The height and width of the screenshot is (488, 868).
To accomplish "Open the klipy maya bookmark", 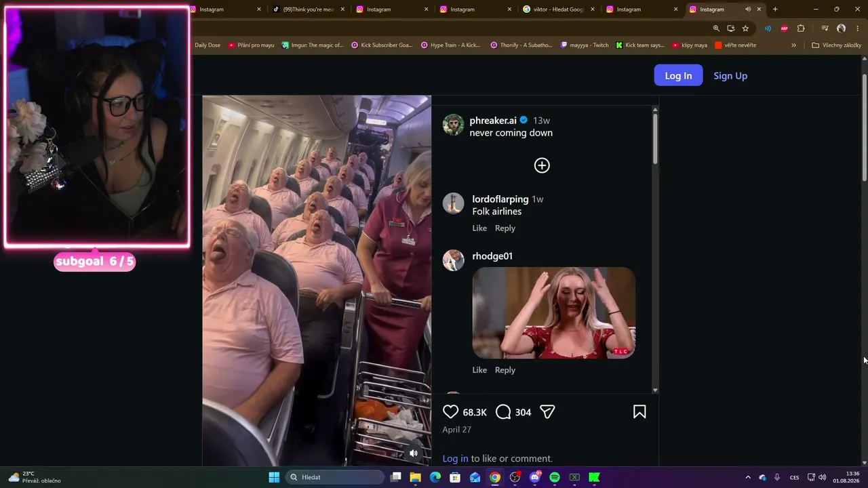I will click(x=690, y=45).
